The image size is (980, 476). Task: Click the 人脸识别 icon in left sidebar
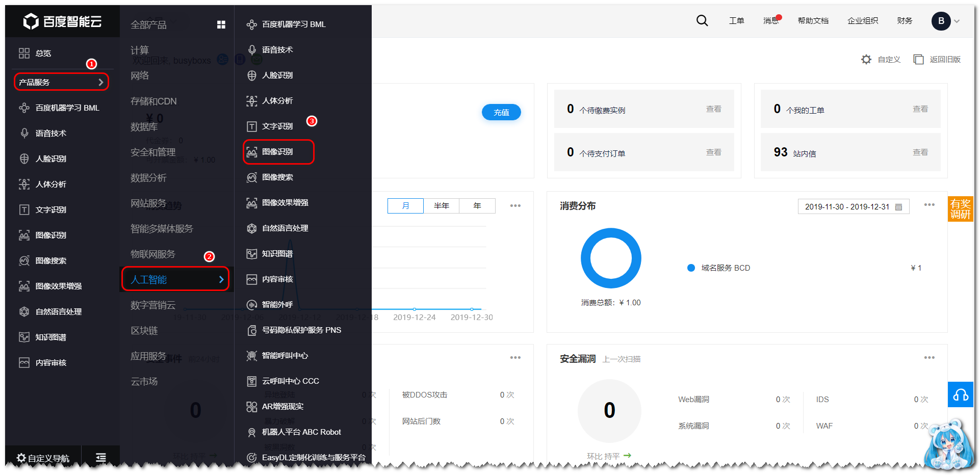tap(24, 158)
